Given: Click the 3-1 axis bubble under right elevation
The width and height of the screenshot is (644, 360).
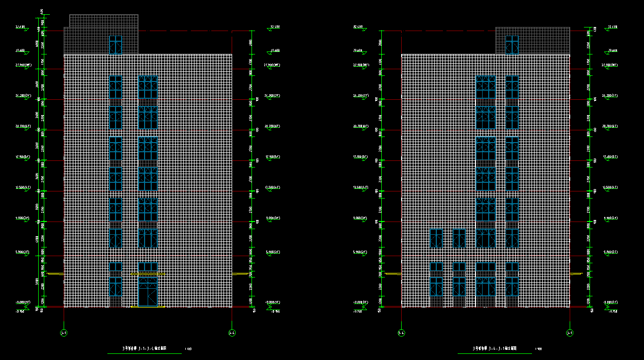Looking at the screenshot, I should (570, 333).
